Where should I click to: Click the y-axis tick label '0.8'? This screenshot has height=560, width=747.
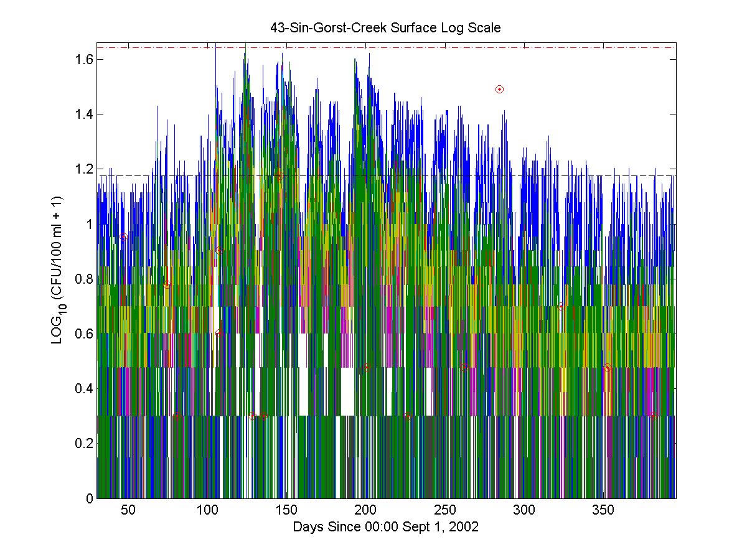pos(83,279)
